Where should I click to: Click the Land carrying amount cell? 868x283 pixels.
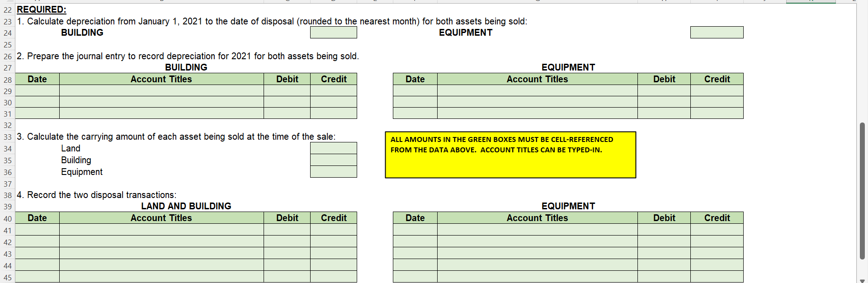coord(333,148)
